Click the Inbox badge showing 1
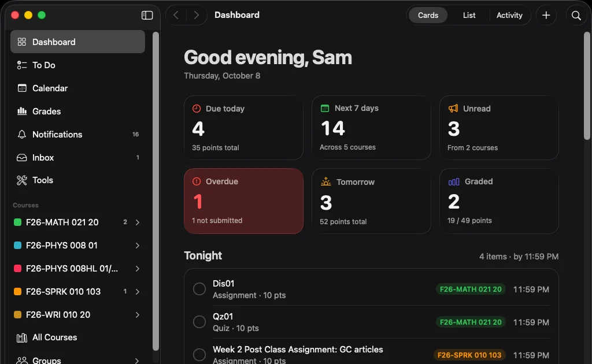The width and height of the screenshot is (592, 364). coord(138,157)
